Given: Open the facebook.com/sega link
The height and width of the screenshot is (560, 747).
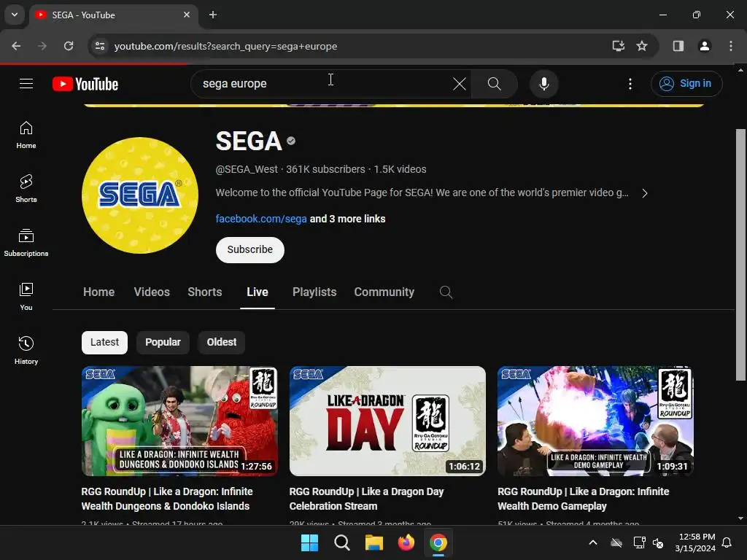Looking at the screenshot, I should pyautogui.click(x=261, y=219).
